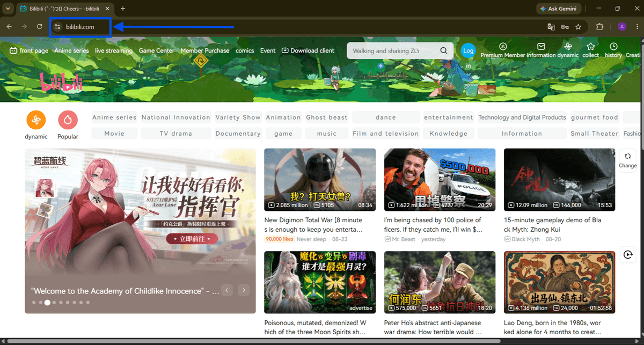Image resolution: width=644 pixels, height=345 pixels.
Task: Click Chrome's reload page icon
Action: [39, 27]
